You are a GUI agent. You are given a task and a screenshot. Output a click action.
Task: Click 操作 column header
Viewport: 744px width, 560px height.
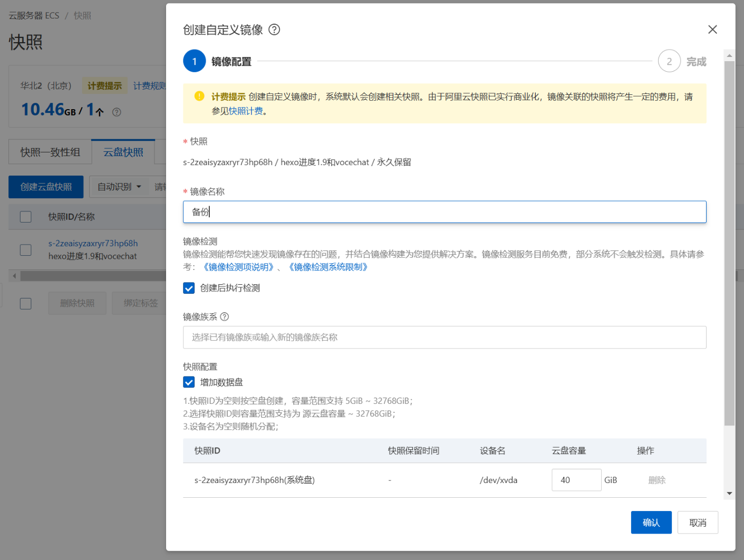pyautogui.click(x=645, y=450)
